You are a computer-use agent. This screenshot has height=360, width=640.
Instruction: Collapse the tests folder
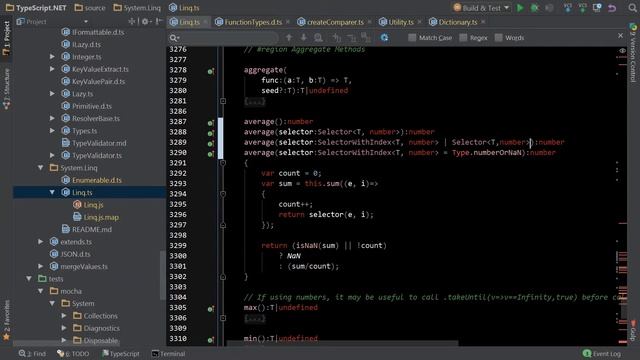pos(29,278)
